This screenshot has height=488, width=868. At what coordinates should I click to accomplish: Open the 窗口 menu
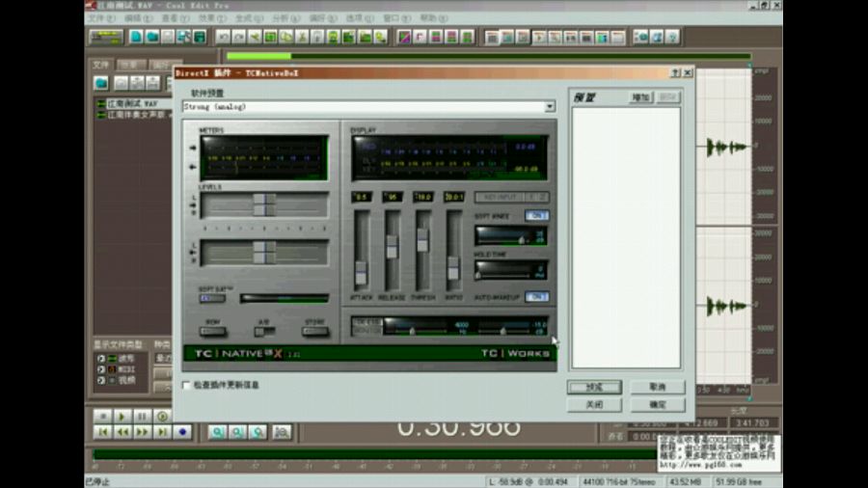tap(396, 18)
